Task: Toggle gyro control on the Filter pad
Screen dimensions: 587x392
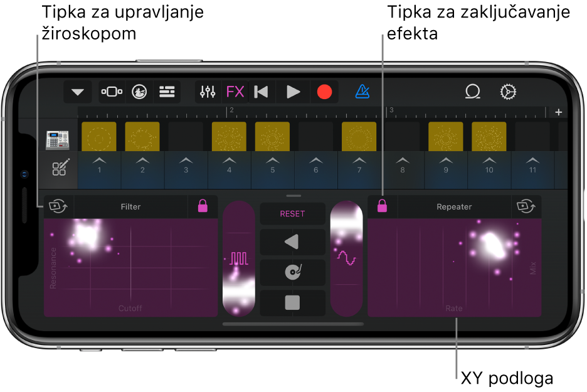Action: tap(58, 206)
